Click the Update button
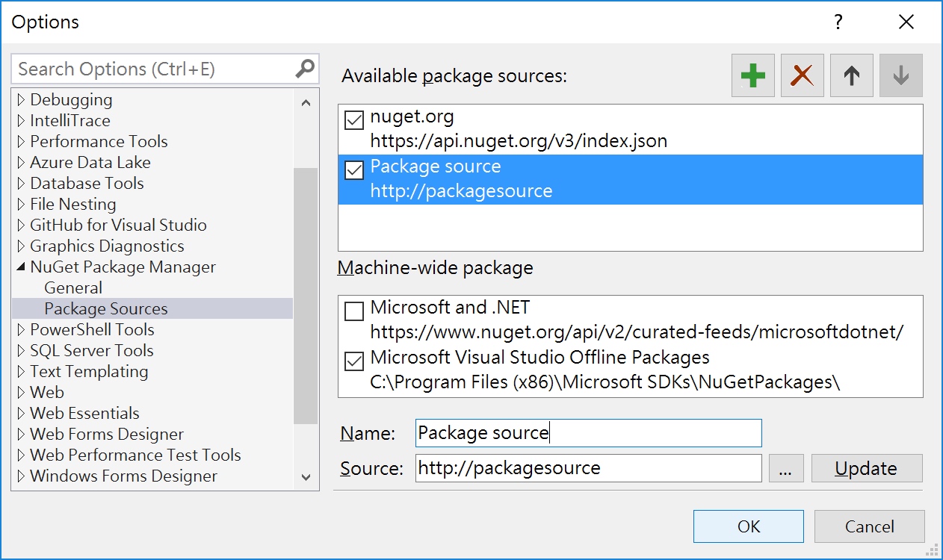Screen dimensions: 943x560 [866, 468]
